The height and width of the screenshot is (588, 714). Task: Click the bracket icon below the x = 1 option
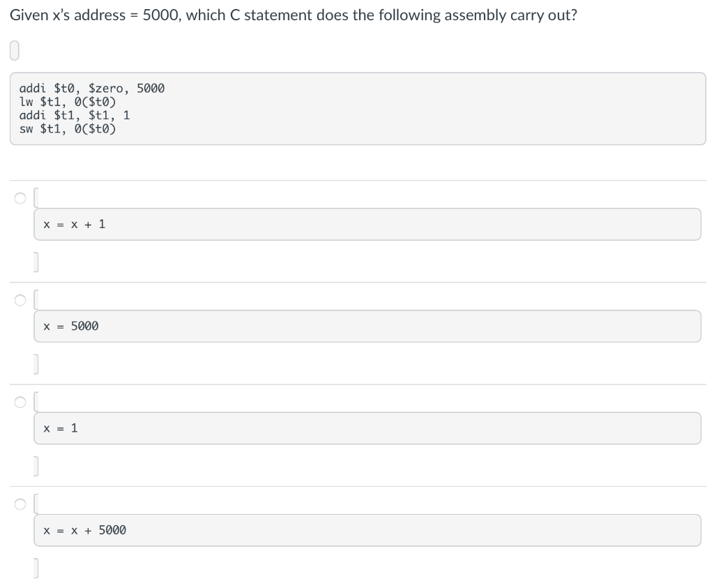click(36, 465)
